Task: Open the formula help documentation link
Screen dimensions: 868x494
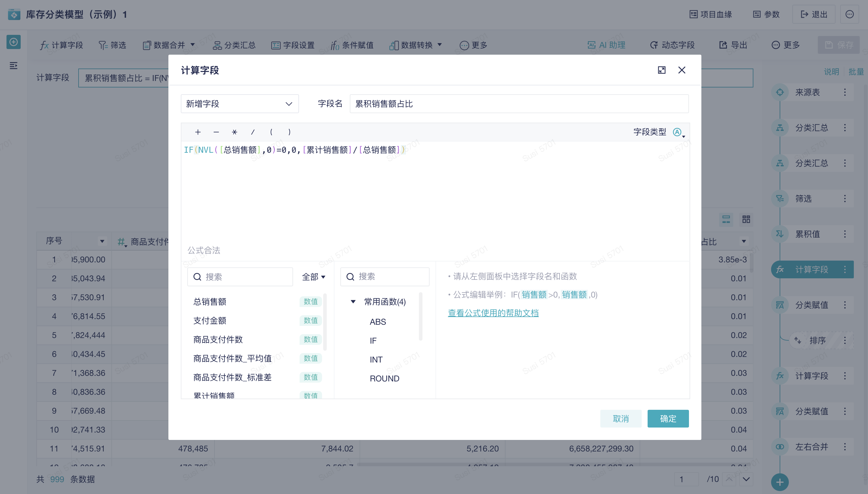Action: 493,313
